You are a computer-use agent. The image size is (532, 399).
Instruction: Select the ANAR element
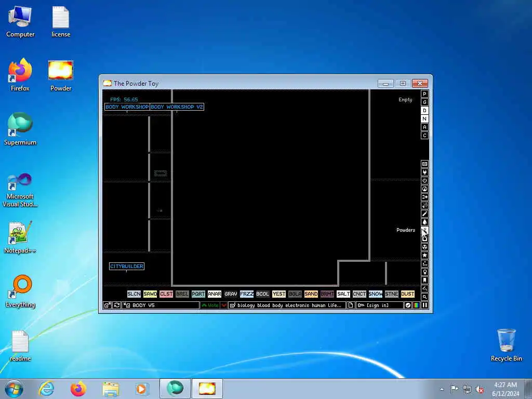click(215, 294)
